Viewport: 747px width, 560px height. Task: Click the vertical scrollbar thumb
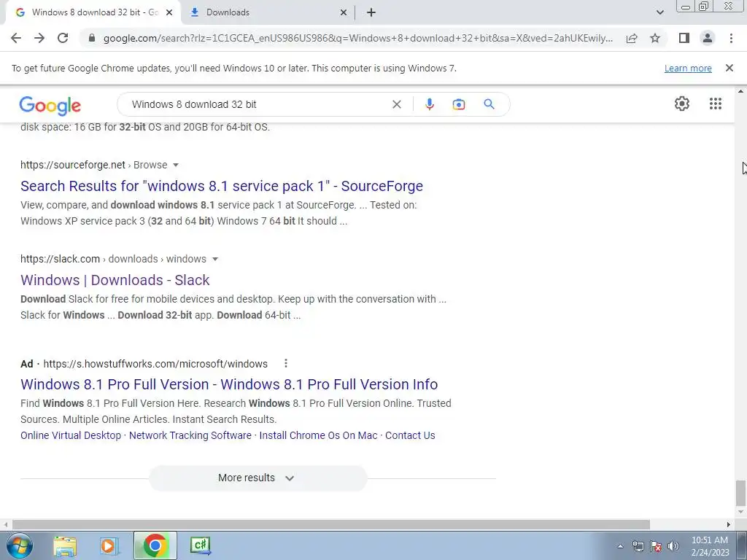tap(740, 494)
